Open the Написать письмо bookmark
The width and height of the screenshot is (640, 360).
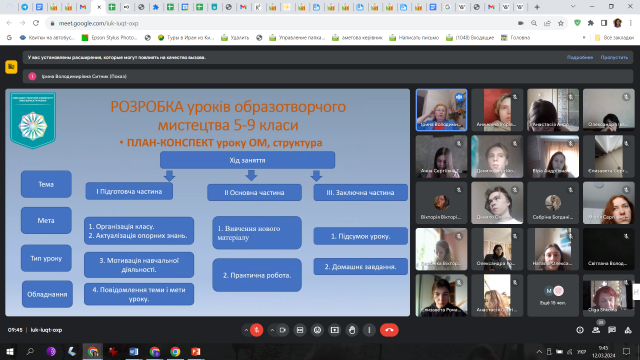(x=414, y=38)
